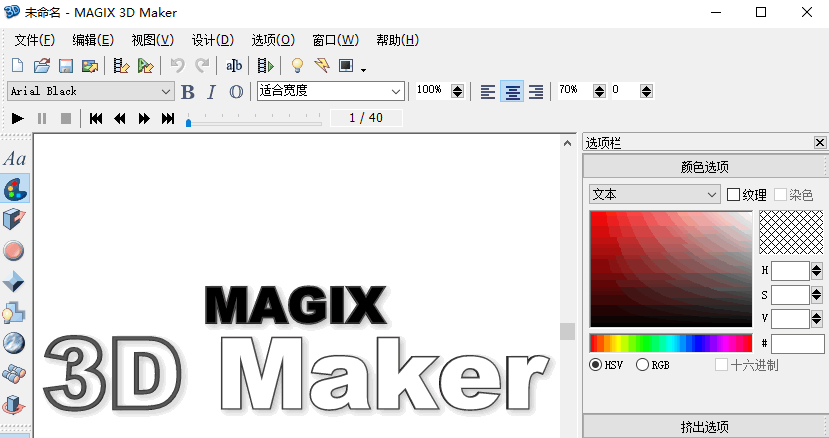Close the 选项栏 options panel
The image size is (829, 438).
(x=820, y=142)
